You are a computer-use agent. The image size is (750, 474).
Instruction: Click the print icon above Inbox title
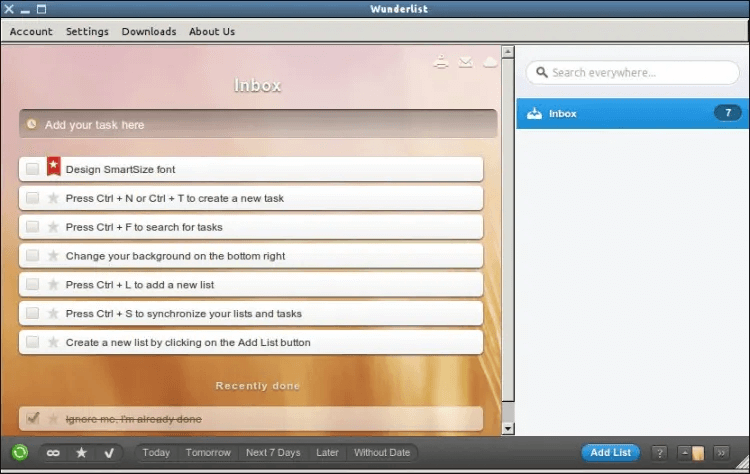pyautogui.click(x=441, y=62)
